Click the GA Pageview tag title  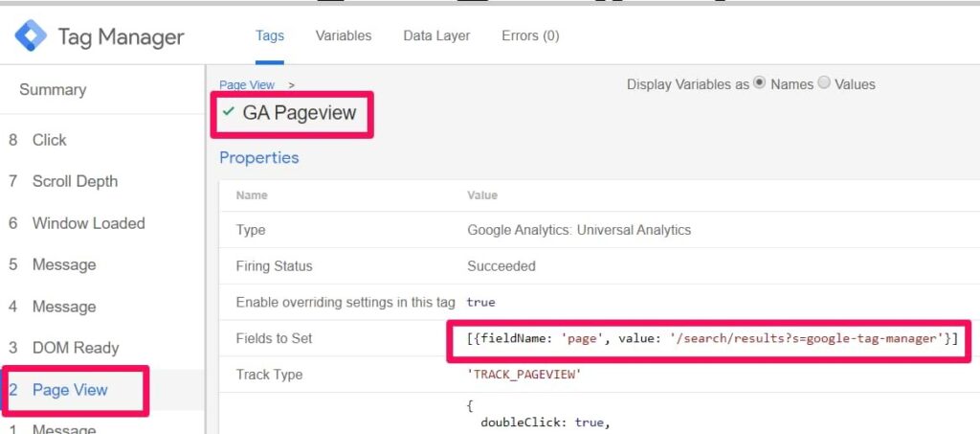coord(299,113)
